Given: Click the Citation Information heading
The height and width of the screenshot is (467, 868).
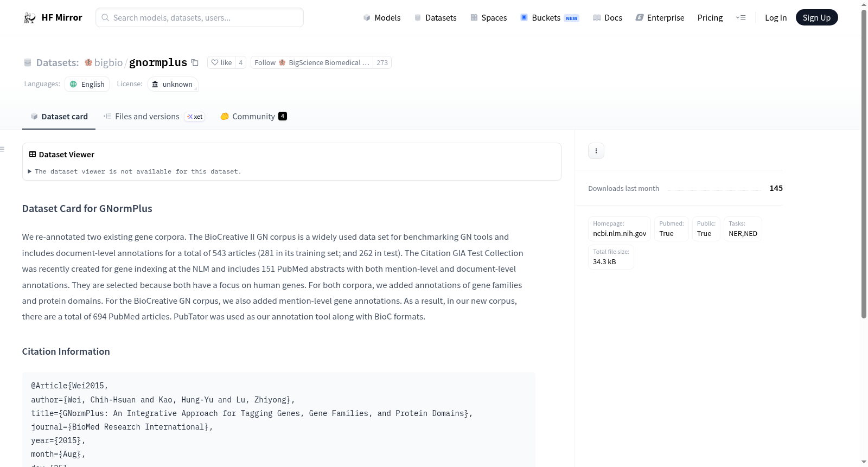Looking at the screenshot, I should [x=66, y=351].
